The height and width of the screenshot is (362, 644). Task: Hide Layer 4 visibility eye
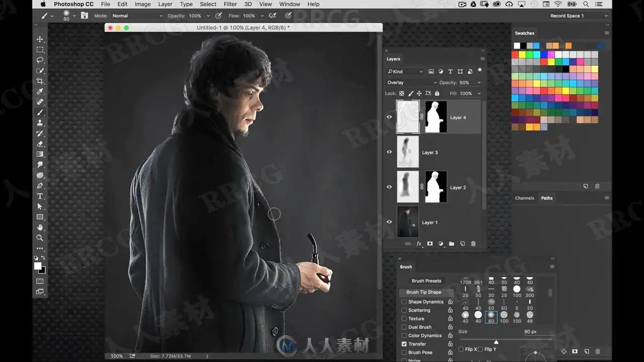[389, 117]
